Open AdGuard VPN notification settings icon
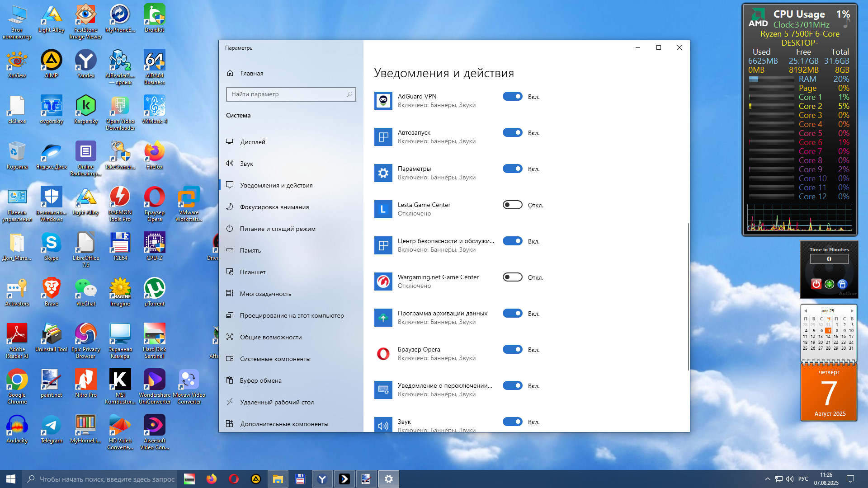The width and height of the screenshot is (868, 488). tap(383, 100)
